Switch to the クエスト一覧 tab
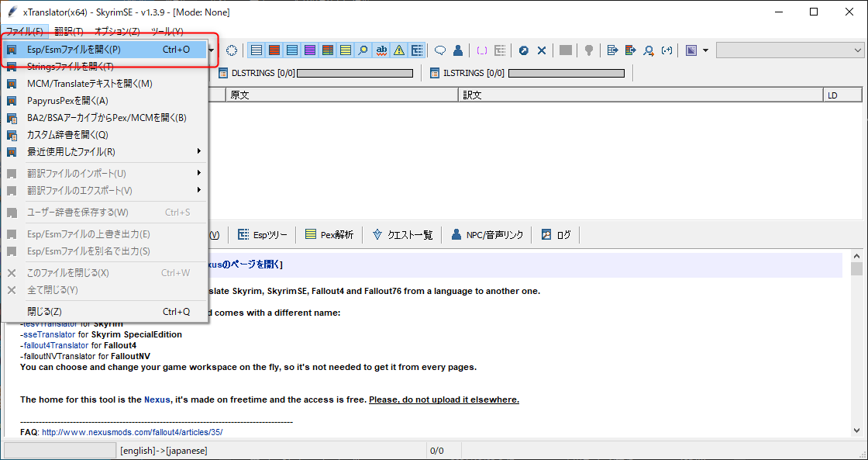The width and height of the screenshot is (868, 460). [402, 235]
